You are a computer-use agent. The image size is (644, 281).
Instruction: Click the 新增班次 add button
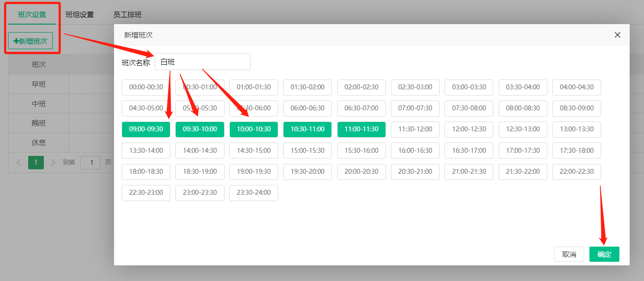(x=30, y=41)
